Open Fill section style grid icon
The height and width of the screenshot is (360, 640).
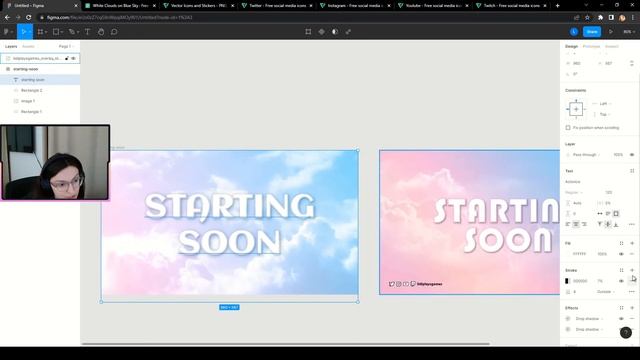(621, 243)
